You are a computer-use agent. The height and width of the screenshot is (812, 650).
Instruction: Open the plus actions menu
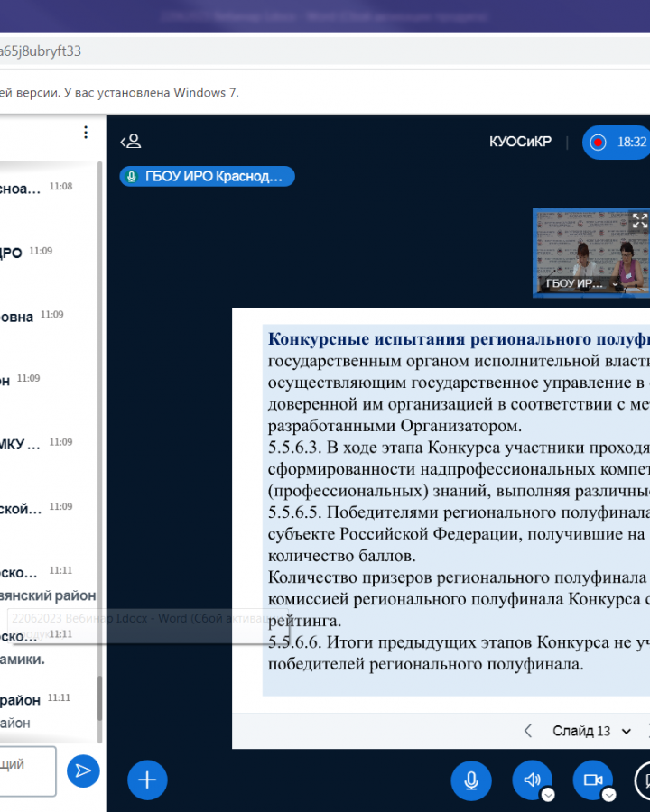[147, 780]
